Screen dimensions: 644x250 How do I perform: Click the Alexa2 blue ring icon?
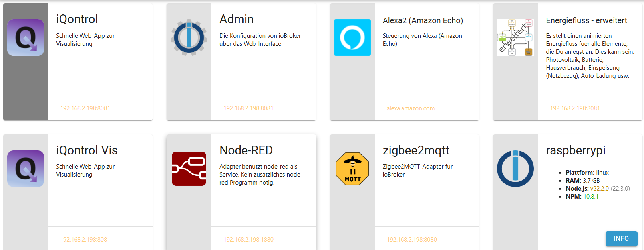tap(352, 37)
